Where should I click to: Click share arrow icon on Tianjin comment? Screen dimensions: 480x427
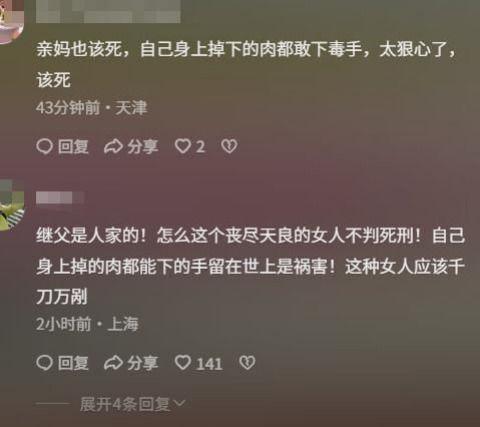(113, 146)
